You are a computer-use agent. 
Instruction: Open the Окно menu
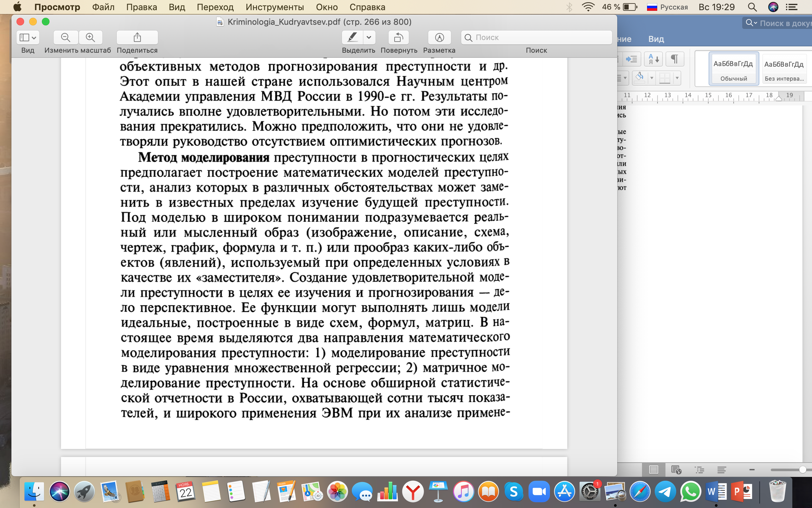(x=326, y=7)
